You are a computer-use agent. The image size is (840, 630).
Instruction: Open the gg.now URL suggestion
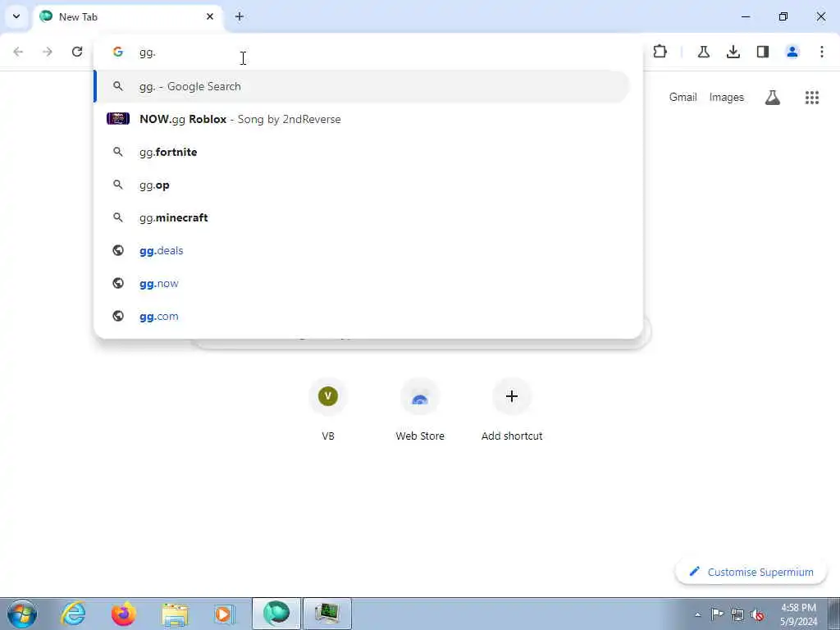(x=363, y=283)
